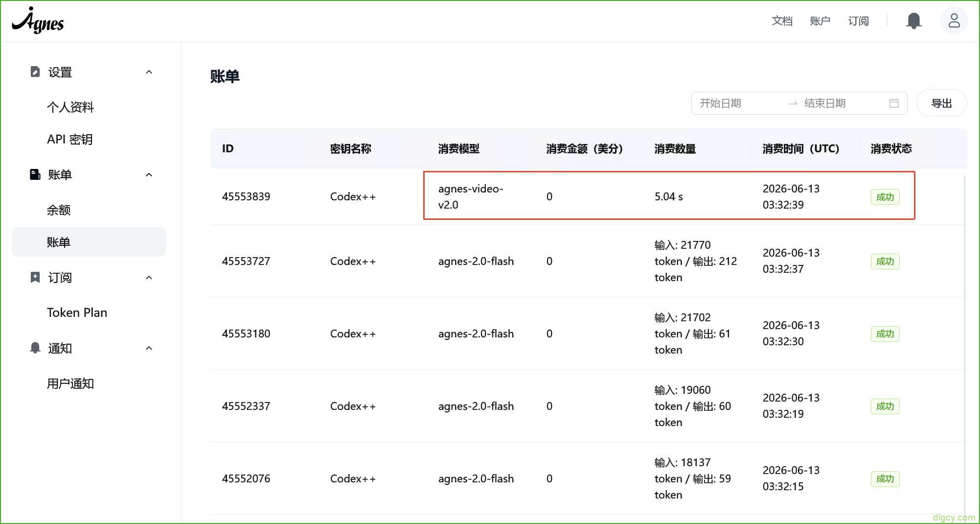Select ID 45552337 cell

(246, 406)
